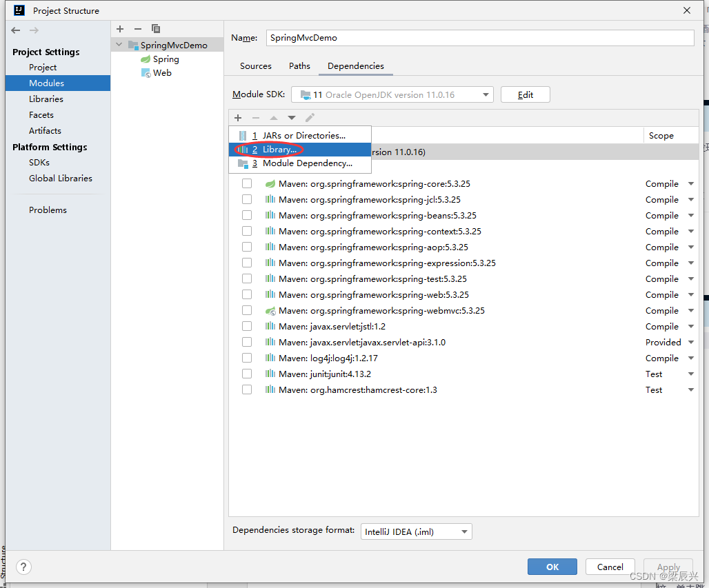Remove dependency with the minus button
This screenshot has width=709, height=588.
click(x=256, y=118)
